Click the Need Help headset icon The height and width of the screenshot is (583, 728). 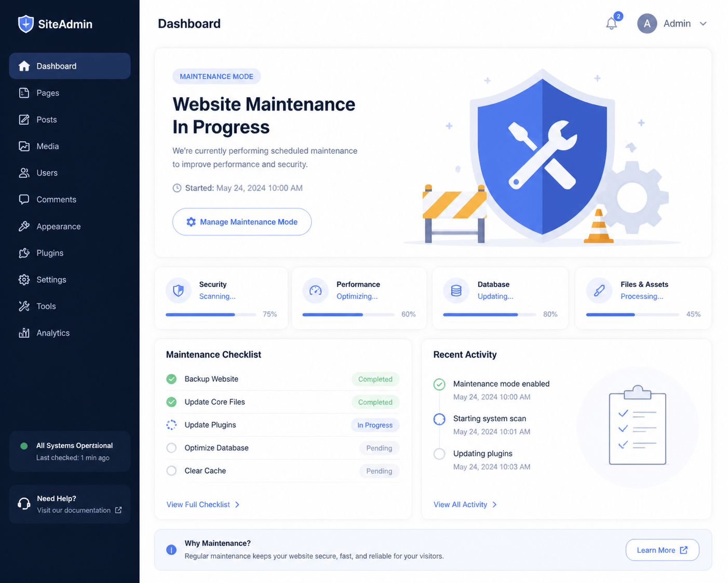(24, 504)
